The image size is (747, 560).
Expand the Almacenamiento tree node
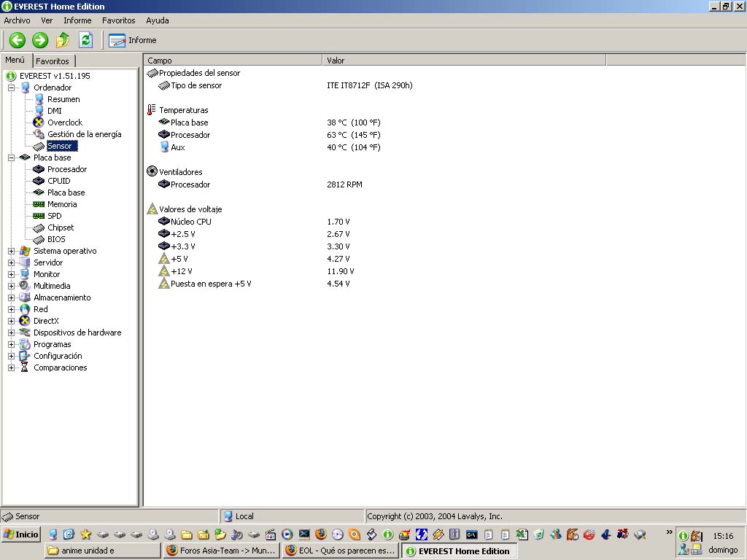12,297
